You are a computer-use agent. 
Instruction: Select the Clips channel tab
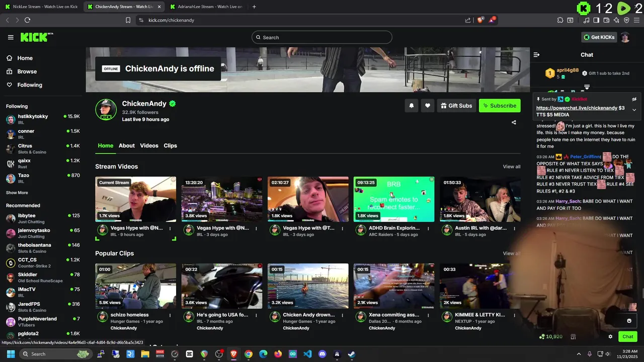(x=170, y=145)
